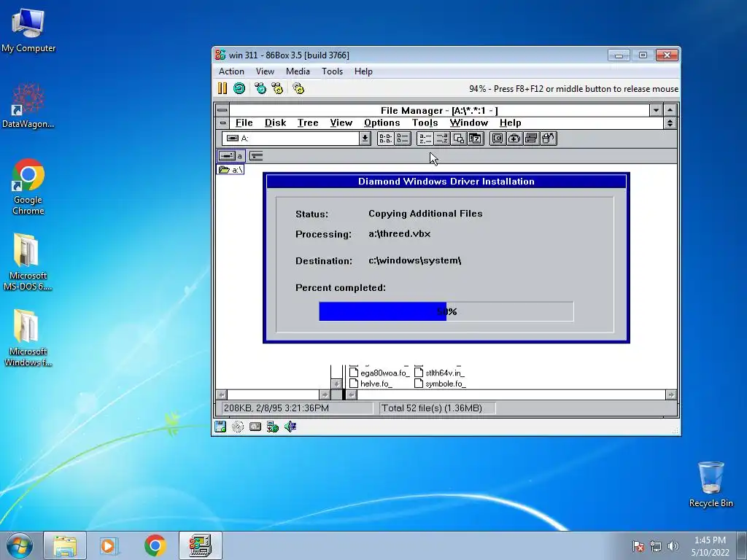The height and width of the screenshot is (560, 747).
Task: Click the Windows Start button
Action: click(x=20, y=545)
